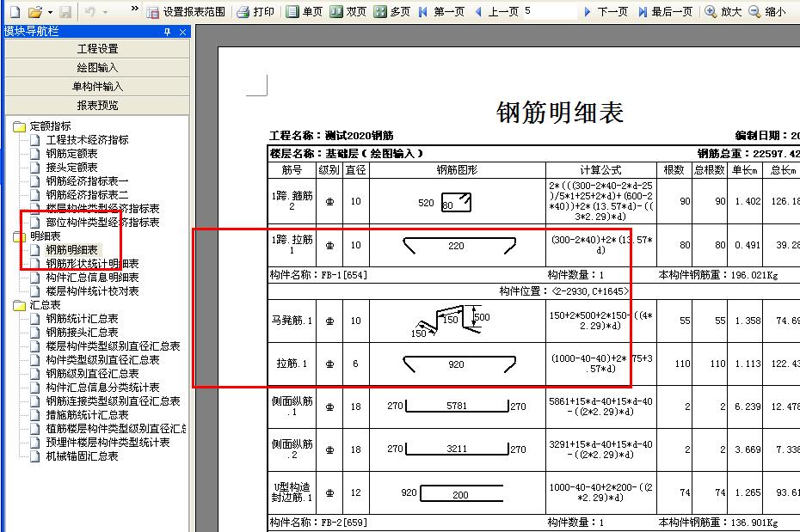Select 楼层构件类型经济指标表 report

tap(102, 209)
